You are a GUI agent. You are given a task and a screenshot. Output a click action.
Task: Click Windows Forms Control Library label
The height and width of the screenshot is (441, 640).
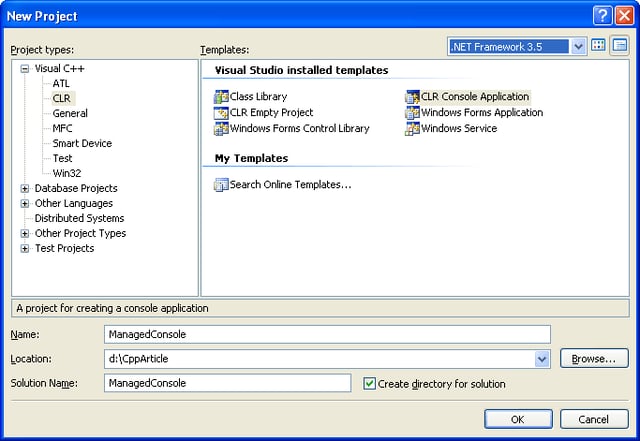tap(300, 129)
